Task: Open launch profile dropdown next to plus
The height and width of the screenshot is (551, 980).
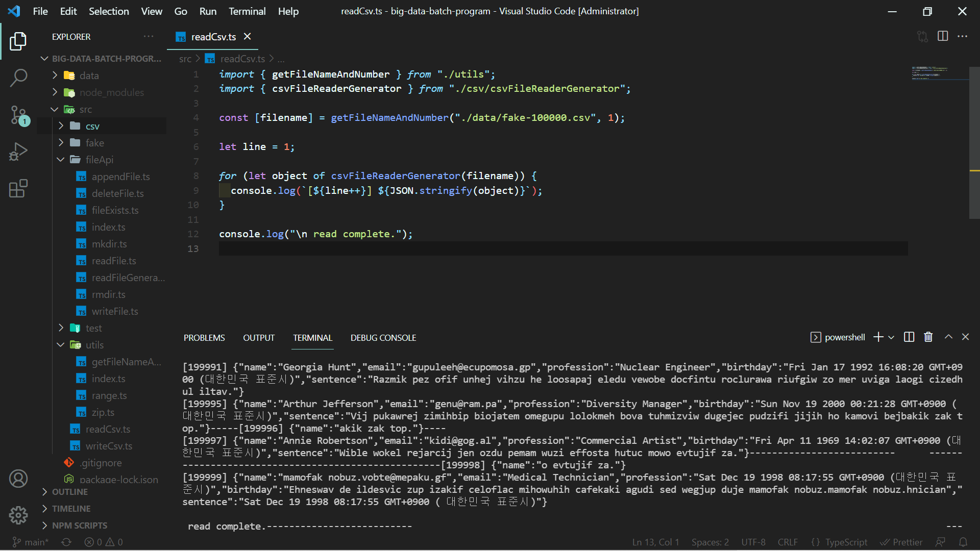Action: point(891,337)
